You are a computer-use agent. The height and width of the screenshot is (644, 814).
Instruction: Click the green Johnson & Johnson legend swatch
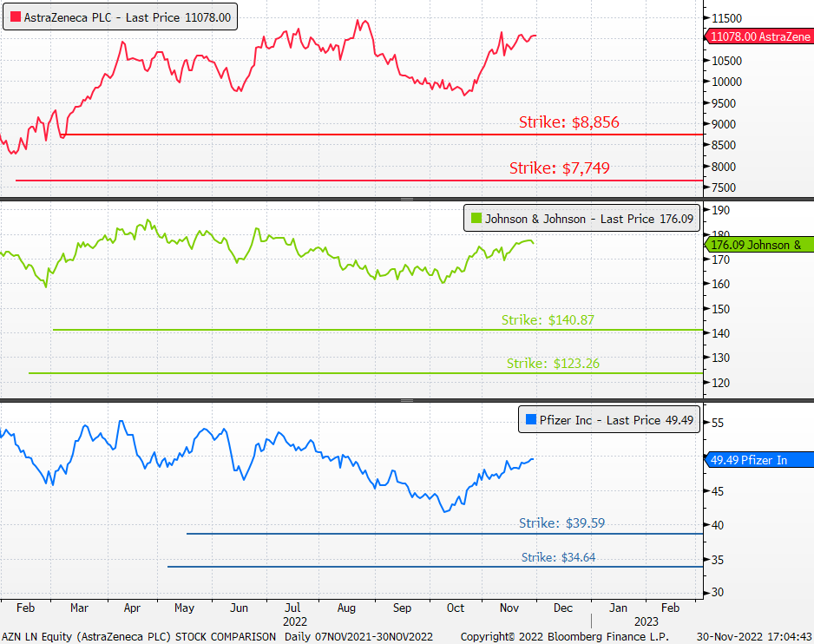tap(476, 218)
